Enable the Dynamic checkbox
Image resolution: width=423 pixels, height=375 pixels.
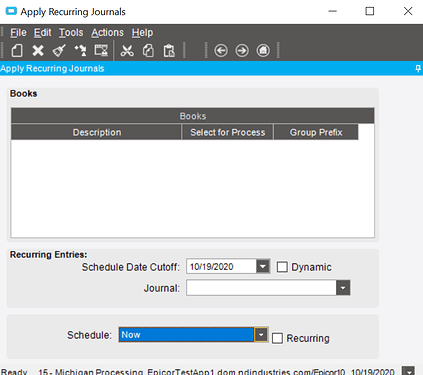click(x=282, y=267)
